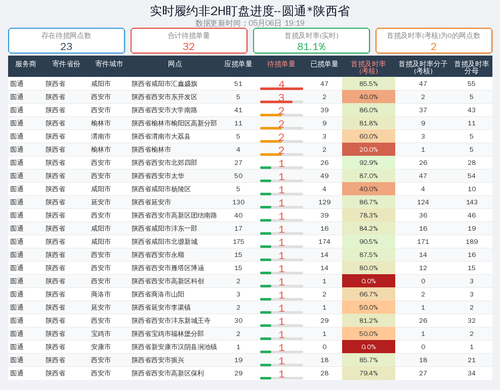Image resolution: width=500 pixels, height=390 pixels.
Task: Click the 宝鸡市 city cell
Action: point(101,334)
